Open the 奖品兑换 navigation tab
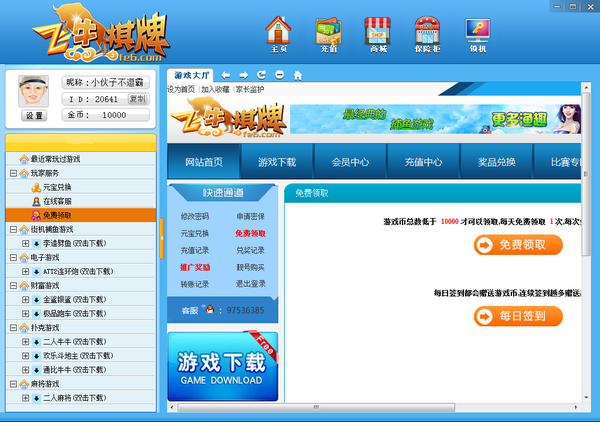Screen dimensions: 600x422 496,162
